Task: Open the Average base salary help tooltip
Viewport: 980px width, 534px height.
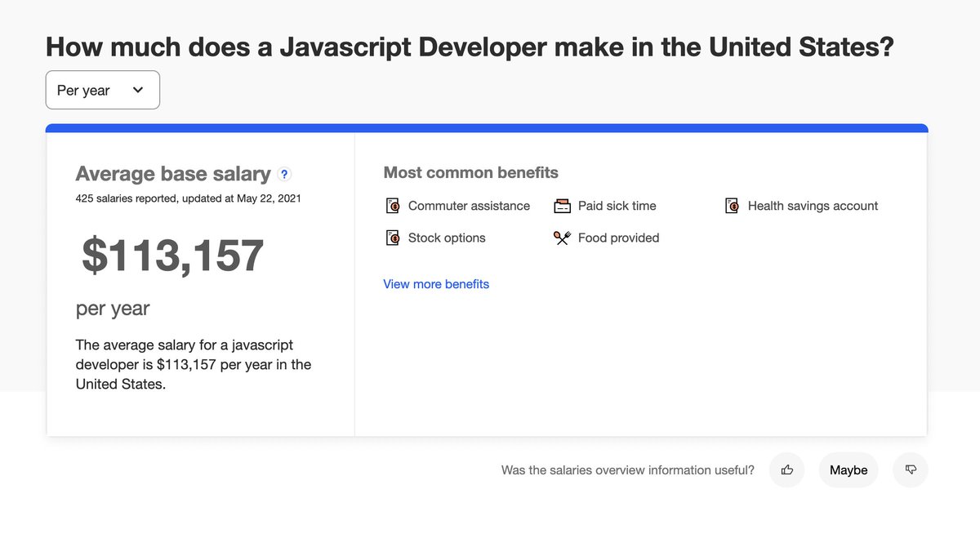Action: (283, 174)
